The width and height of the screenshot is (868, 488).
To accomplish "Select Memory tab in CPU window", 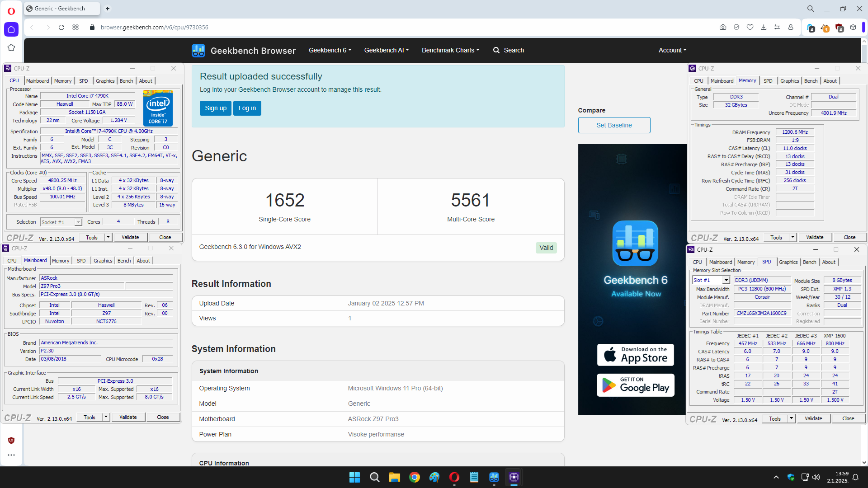I will tap(63, 81).
